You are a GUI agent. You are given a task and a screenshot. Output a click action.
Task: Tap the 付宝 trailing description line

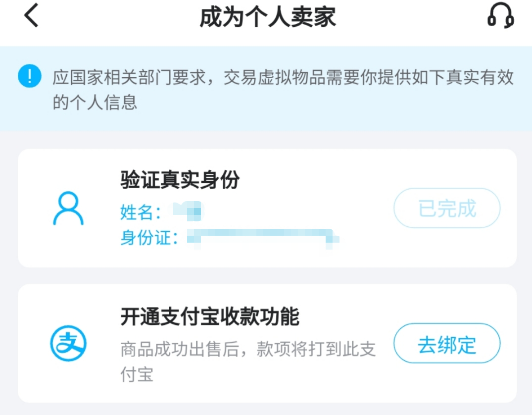(x=137, y=374)
